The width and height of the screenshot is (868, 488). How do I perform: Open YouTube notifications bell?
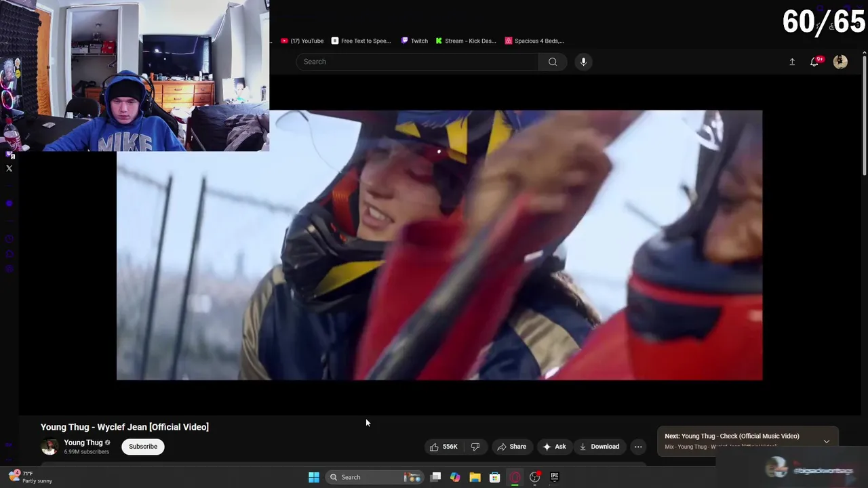815,62
